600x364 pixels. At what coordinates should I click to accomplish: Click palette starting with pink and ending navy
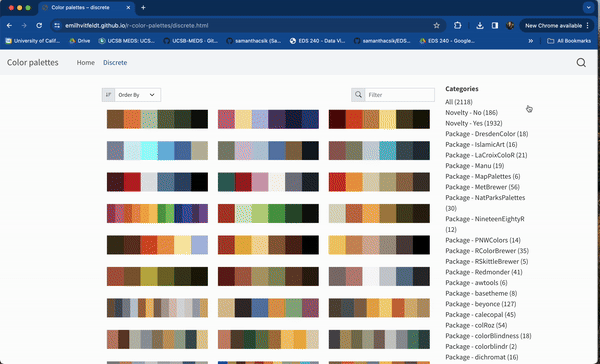268,119
